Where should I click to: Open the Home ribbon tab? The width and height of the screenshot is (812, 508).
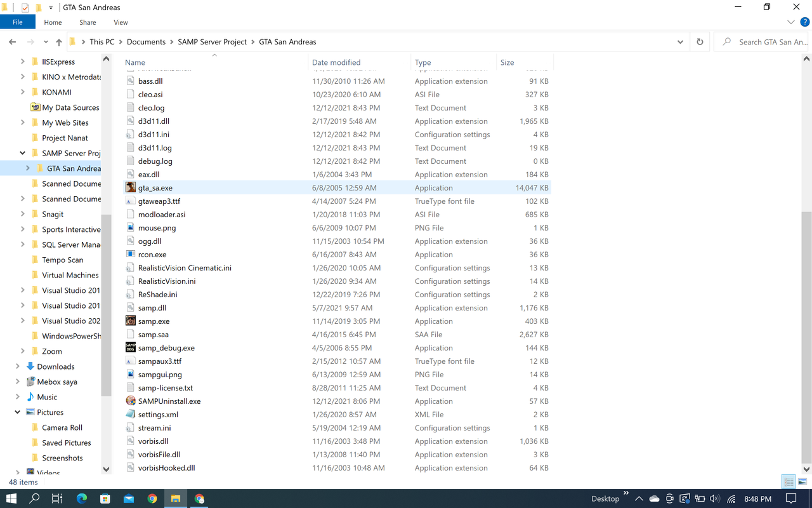[53, 22]
